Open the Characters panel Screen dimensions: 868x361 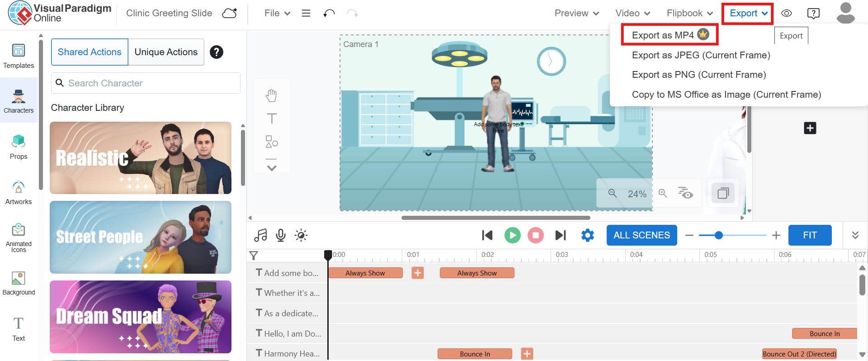click(19, 100)
